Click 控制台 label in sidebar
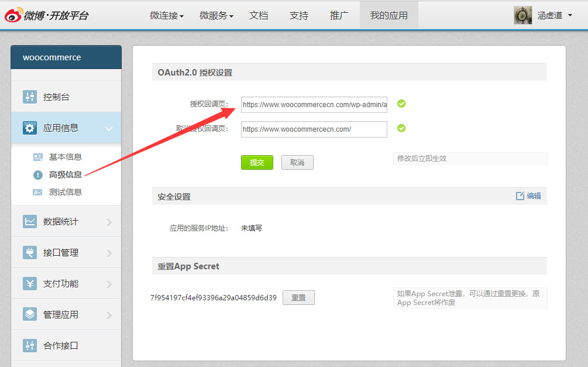Viewport: 588px width, 367px height. [56, 97]
